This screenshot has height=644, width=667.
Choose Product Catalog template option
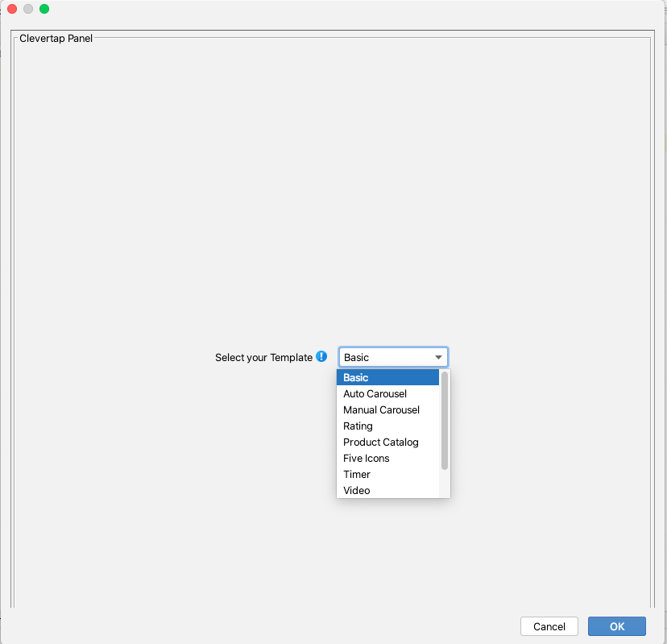387,442
